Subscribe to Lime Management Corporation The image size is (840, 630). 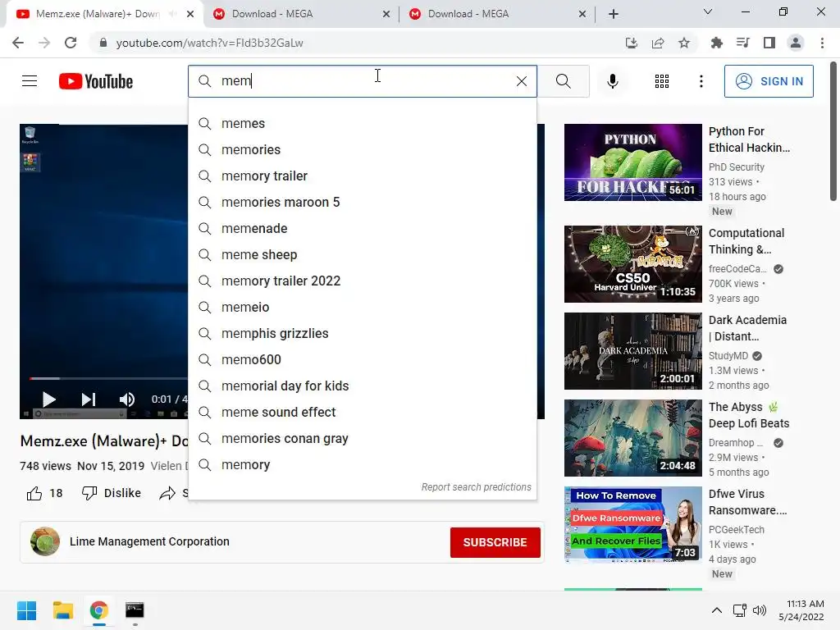495,542
